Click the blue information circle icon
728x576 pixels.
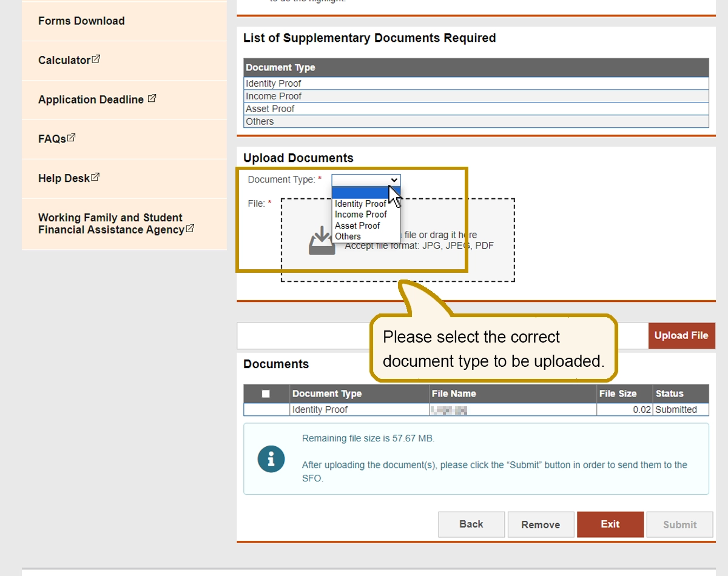coord(271,459)
